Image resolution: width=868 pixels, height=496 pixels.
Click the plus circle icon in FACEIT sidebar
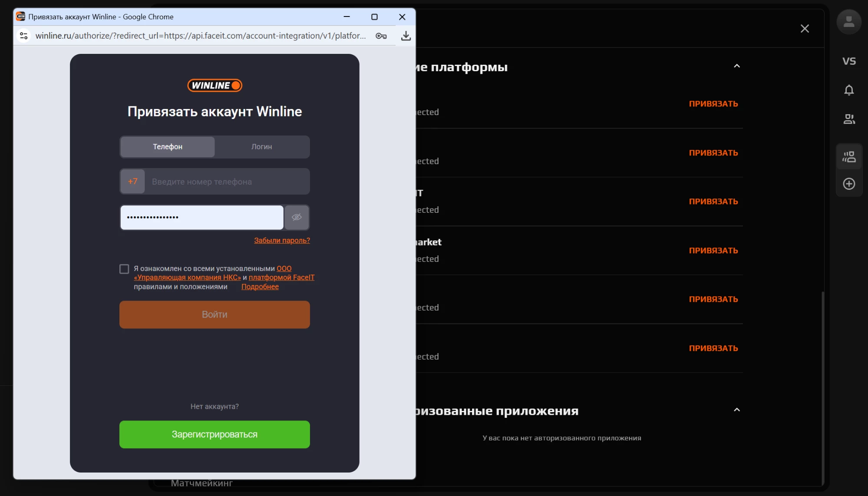[x=849, y=184]
